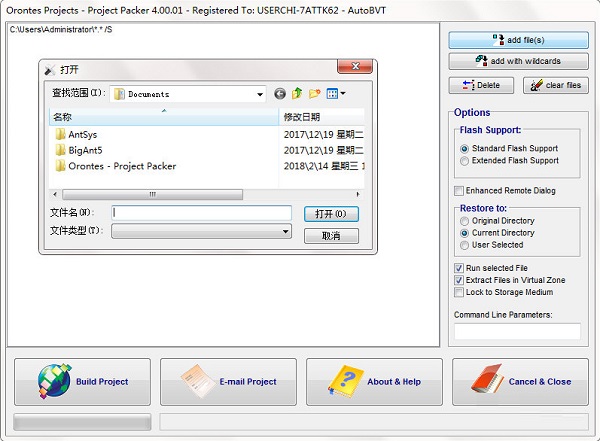Expand the view menu dropdown arrow

pos(343,93)
